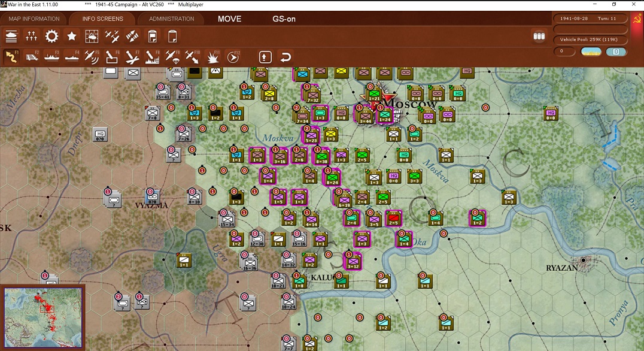This screenshot has width=644, height=351.
Task: Select the Soviet unit labeled 7=34
Action: 303,115
